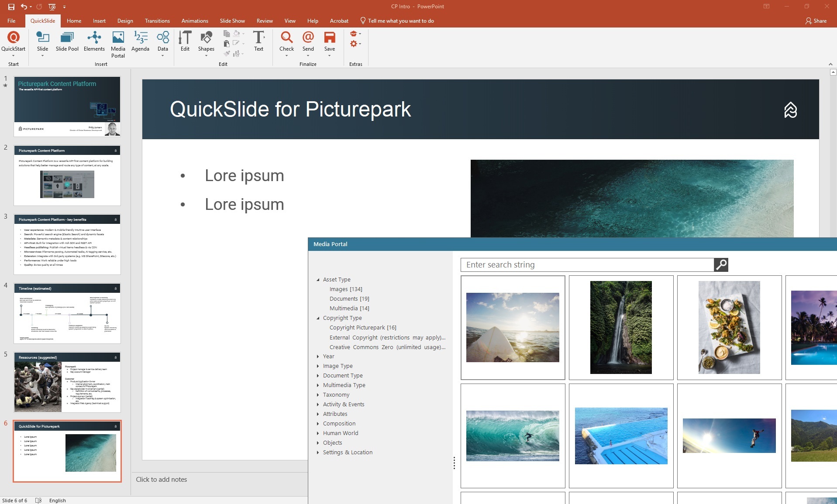The image size is (837, 504).
Task: Expand the Document Type filter
Action: click(318, 376)
